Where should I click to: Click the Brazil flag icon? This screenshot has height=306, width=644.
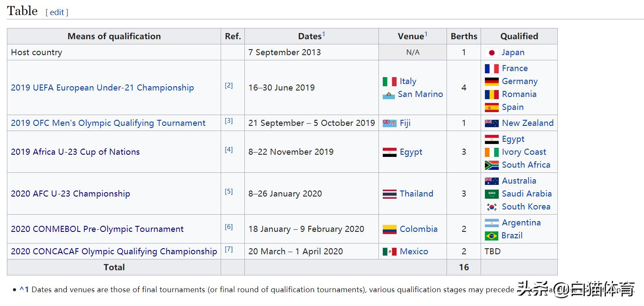coord(491,236)
